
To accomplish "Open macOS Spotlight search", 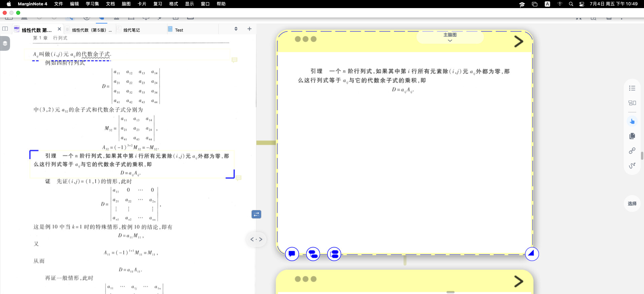I will click(571, 4).
